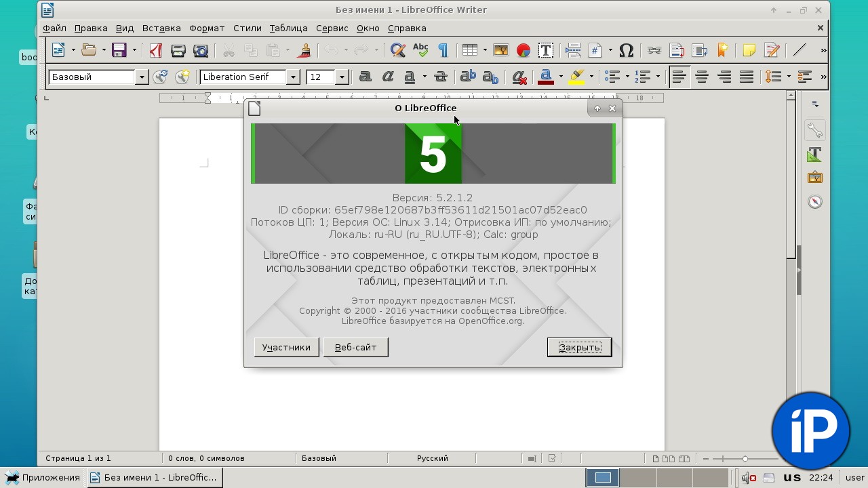Save the document with the floppy icon
The height and width of the screenshot is (488, 868).
coord(119,50)
